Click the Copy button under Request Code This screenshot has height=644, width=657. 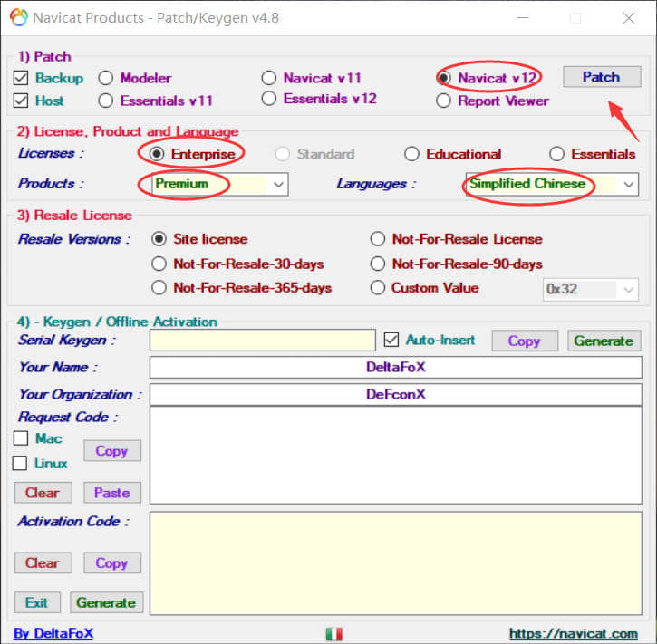click(111, 451)
